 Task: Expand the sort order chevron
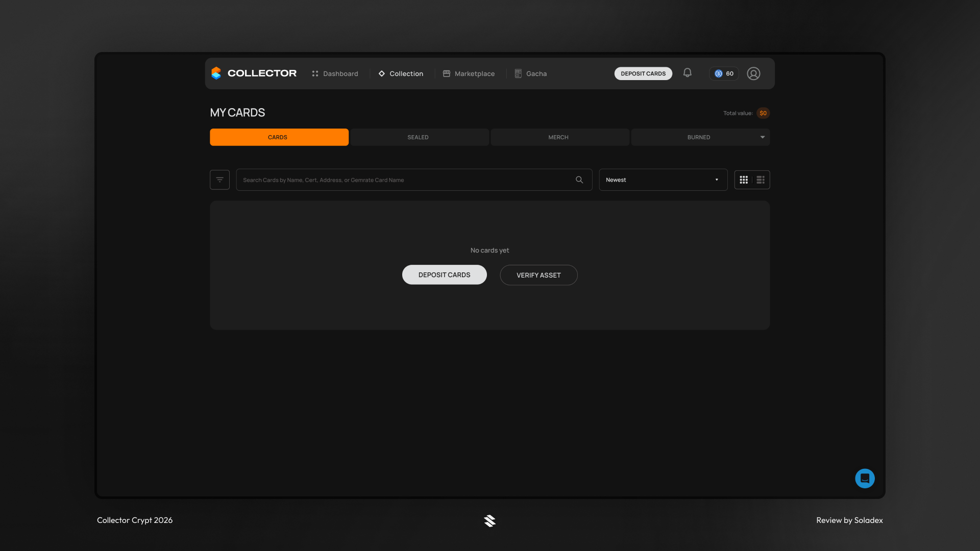coord(716,180)
